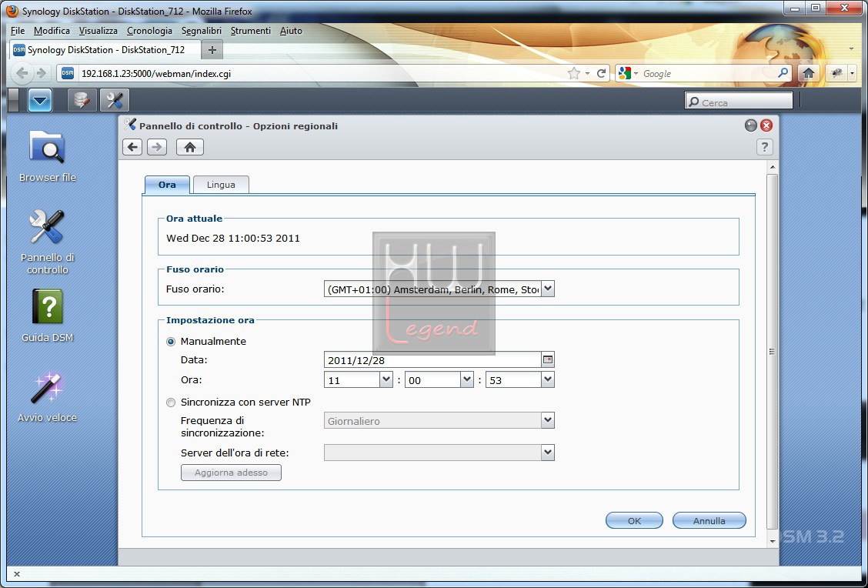The image size is (868, 588).
Task: Switch to the Ora tab
Action: [x=167, y=185]
